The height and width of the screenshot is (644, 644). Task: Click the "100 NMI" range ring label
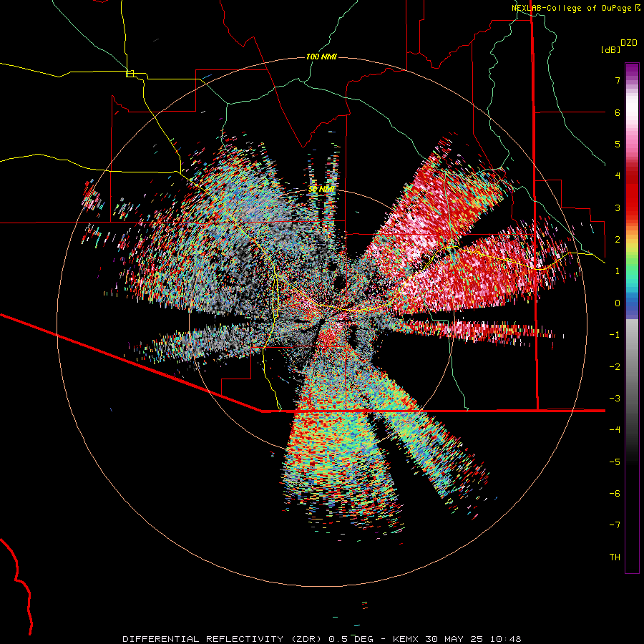coord(321,57)
